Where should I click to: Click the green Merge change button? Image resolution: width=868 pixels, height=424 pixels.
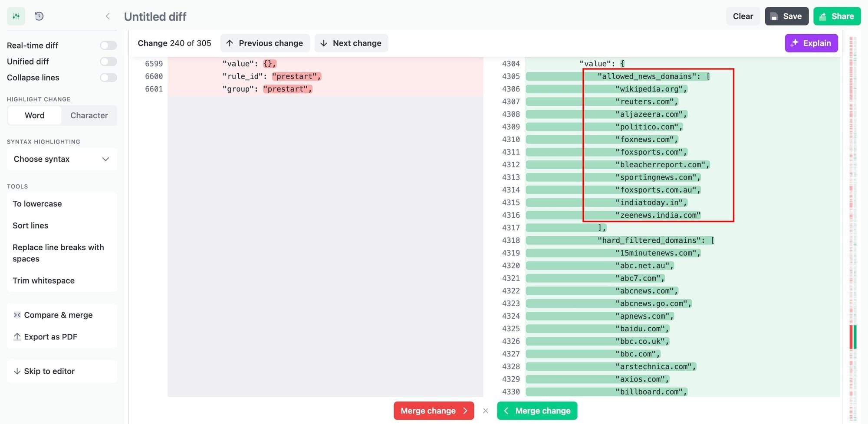(537, 411)
